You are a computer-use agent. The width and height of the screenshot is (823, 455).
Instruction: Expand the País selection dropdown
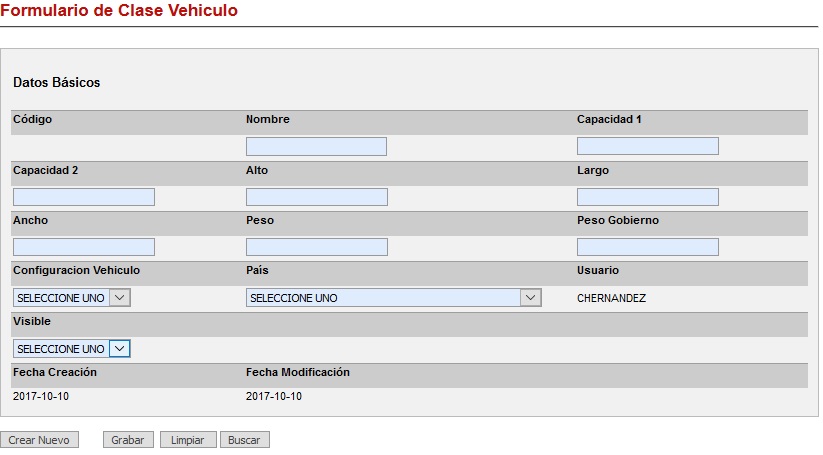tap(393, 298)
